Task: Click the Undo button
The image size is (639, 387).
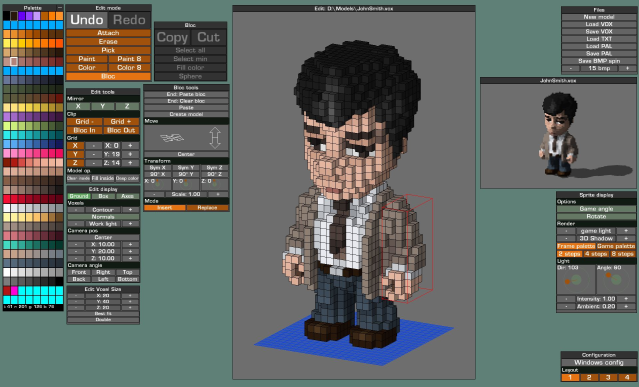Action: pos(87,20)
